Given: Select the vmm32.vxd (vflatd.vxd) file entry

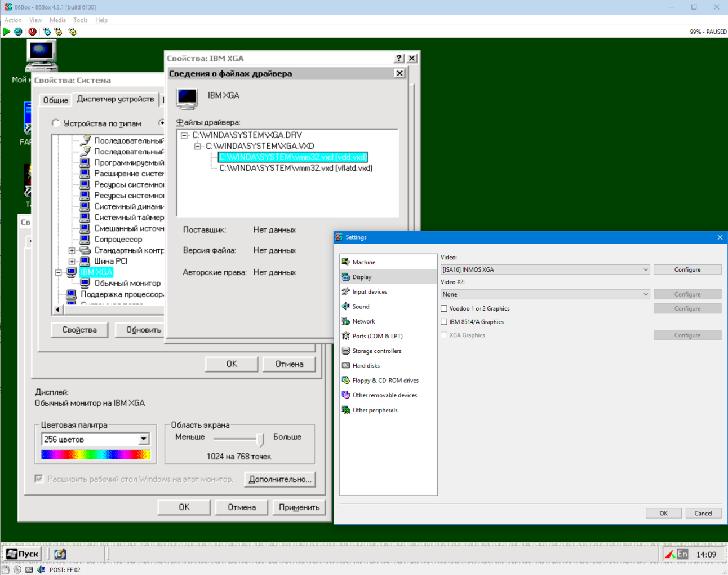Looking at the screenshot, I should [x=296, y=168].
